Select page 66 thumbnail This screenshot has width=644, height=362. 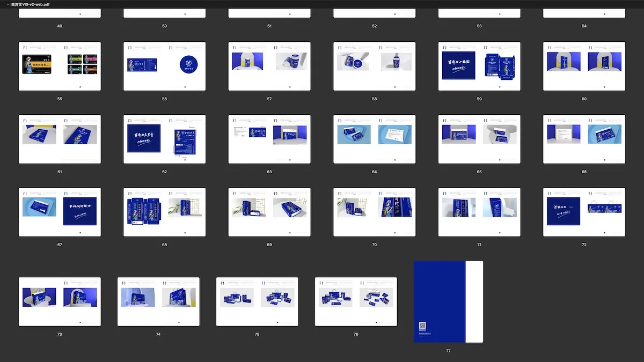584,139
